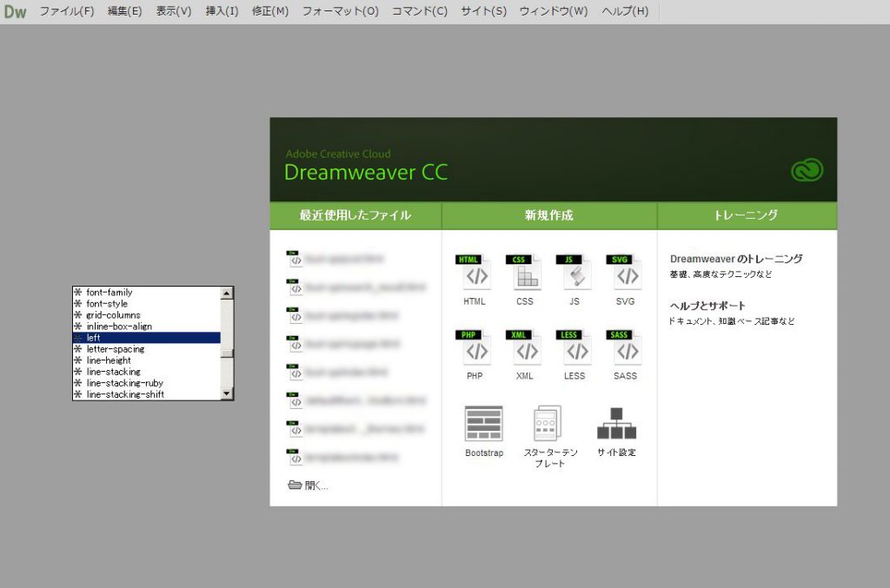Click the Dw application logo
This screenshot has width=890, height=588.
[x=15, y=11]
